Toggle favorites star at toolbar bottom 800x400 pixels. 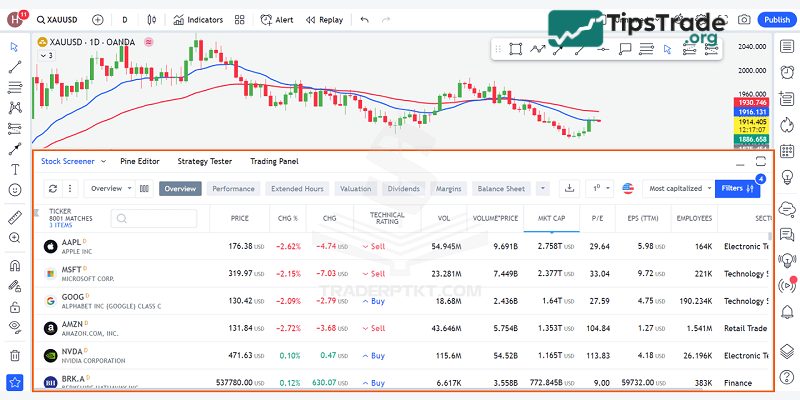click(15, 382)
